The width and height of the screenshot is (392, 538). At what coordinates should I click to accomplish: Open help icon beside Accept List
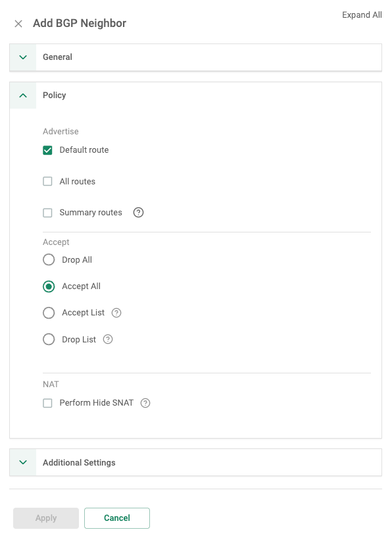pos(116,313)
